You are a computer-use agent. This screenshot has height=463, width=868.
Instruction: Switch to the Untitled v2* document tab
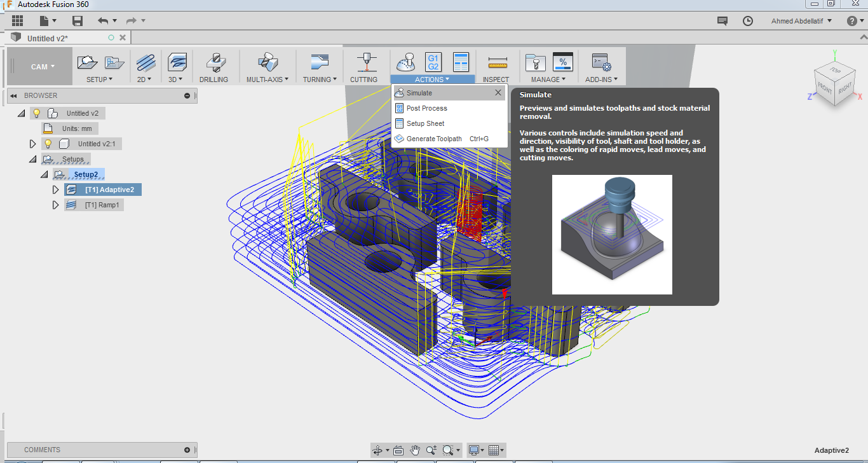(x=48, y=38)
